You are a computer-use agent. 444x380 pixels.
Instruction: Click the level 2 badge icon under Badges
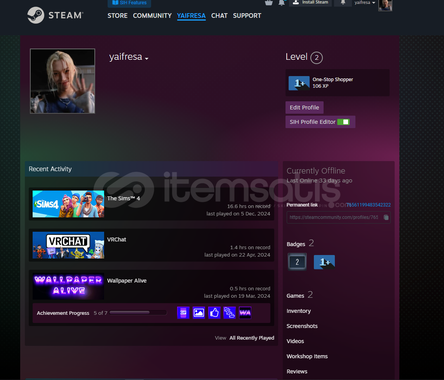pos(297,262)
